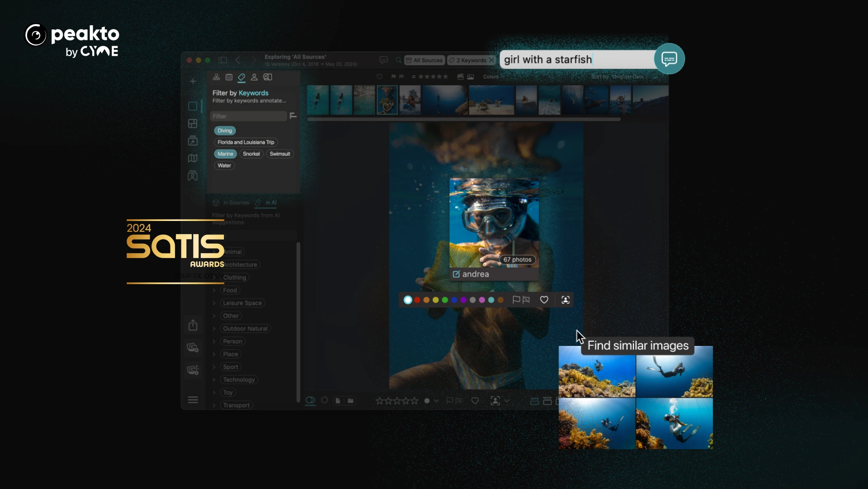Expand the Food category

pyautogui.click(x=214, y=290)
